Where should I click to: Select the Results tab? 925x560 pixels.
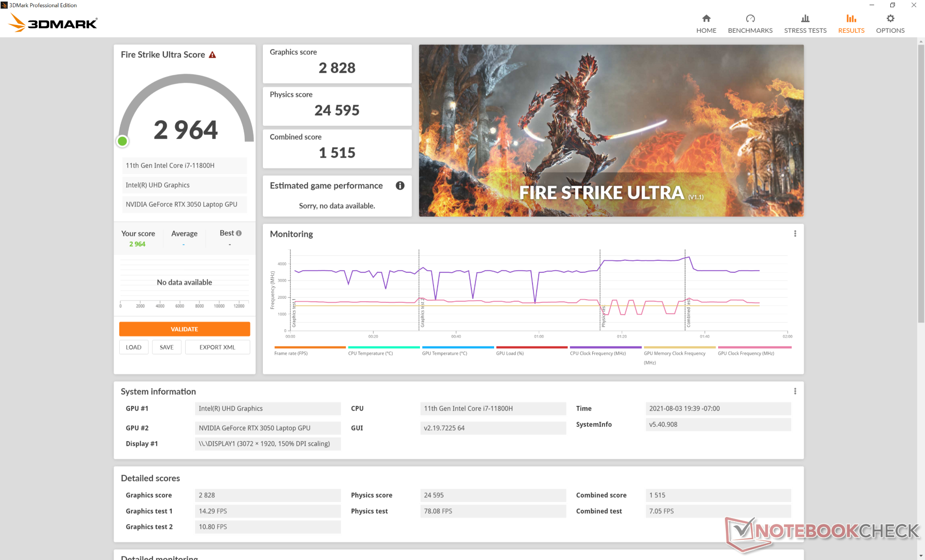pos(851,24)
